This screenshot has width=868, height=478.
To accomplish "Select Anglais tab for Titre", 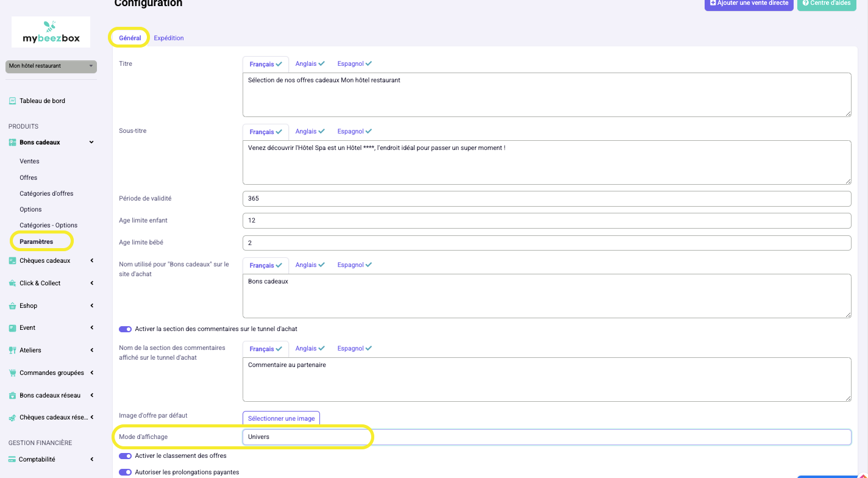I will pos(310,63).
